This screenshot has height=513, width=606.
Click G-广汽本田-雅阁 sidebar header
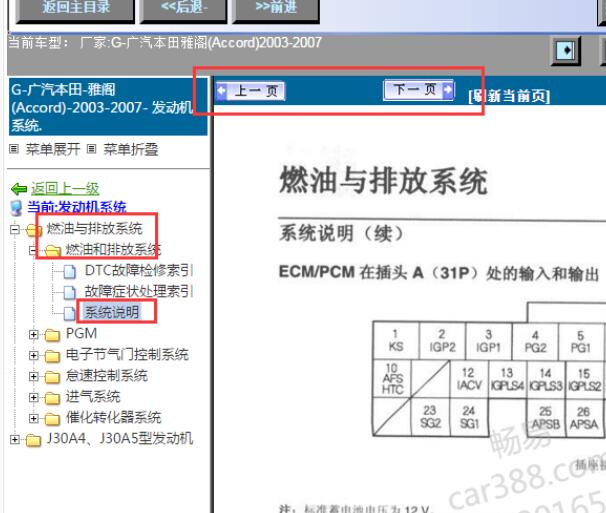(x=108, y=107)
